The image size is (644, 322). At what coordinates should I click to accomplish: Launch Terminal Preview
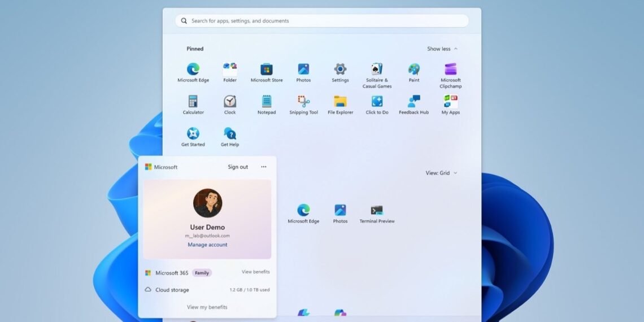[377, 214]
